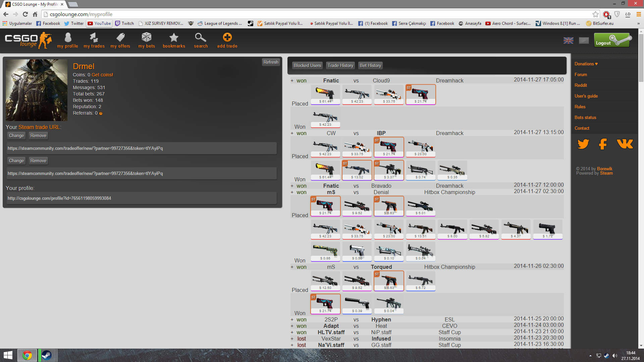The height and width of the screenshot is (362, 644).
Task: Click the VK icon in sidebar
Action: (x=625, y=144)
